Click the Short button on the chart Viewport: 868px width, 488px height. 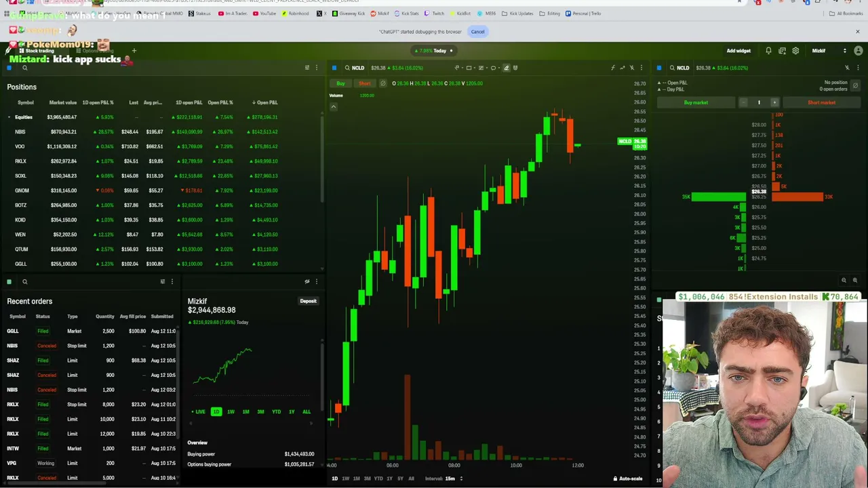(x=365, y=83)
